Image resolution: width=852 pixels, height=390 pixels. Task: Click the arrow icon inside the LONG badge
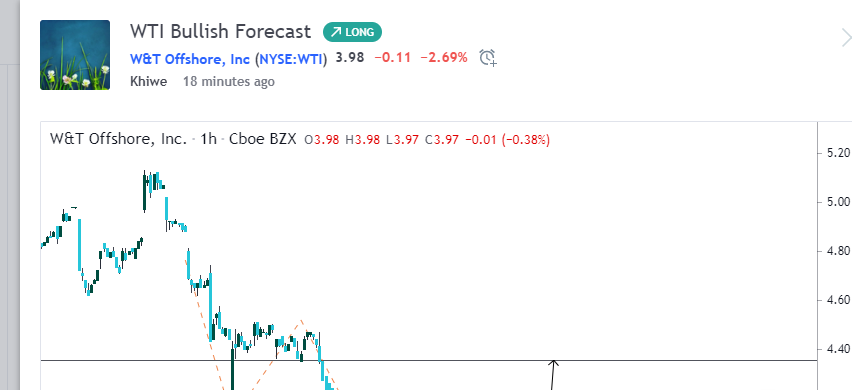click(336, 33)
